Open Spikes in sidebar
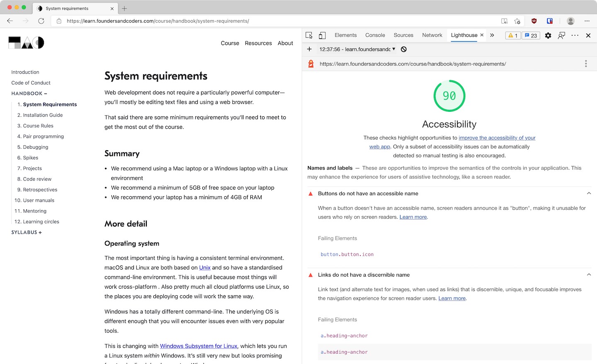 pyautogui.click(x=31, y=158)
